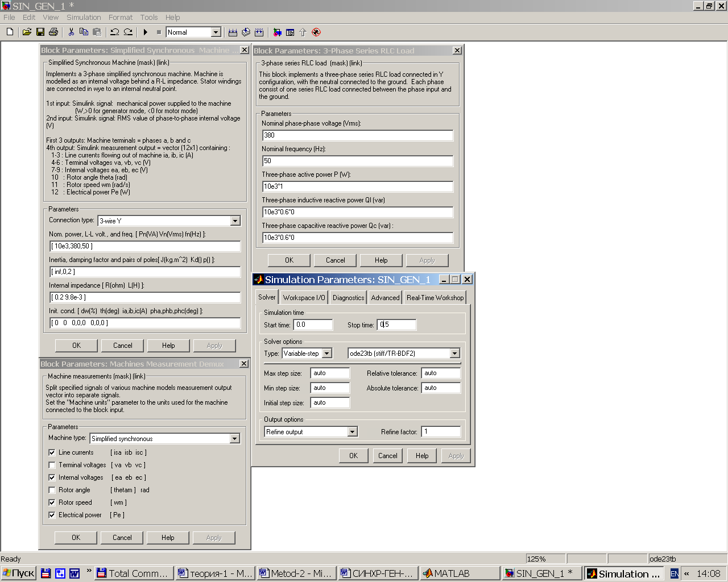This screenshot has height=582, width=728.
Task: Paste from clipboard toolbar icon
Action: [x=97, y=32]
